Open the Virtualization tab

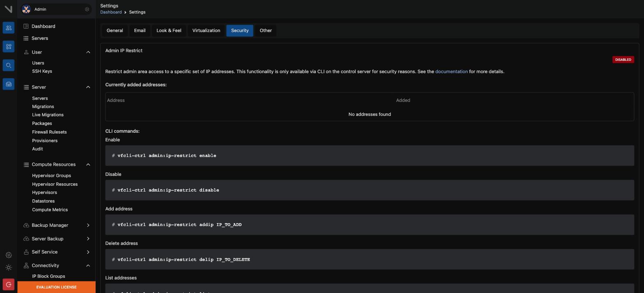[x=206, y=30]
